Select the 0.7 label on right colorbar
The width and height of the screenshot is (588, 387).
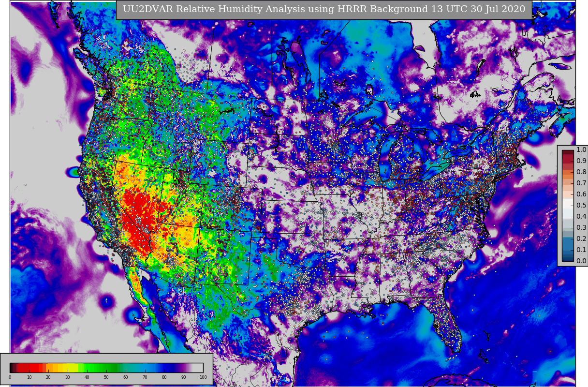point(581,183)
